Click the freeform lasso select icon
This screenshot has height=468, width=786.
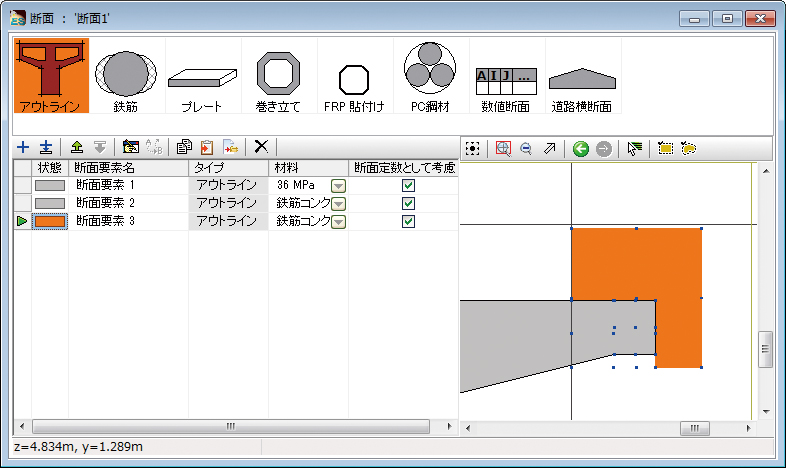tap(689, 149)
